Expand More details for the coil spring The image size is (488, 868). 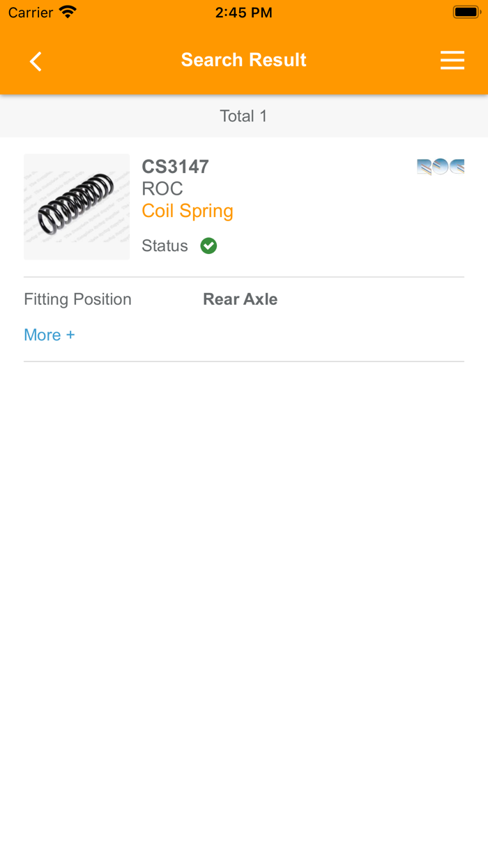(x=49, y=335)
